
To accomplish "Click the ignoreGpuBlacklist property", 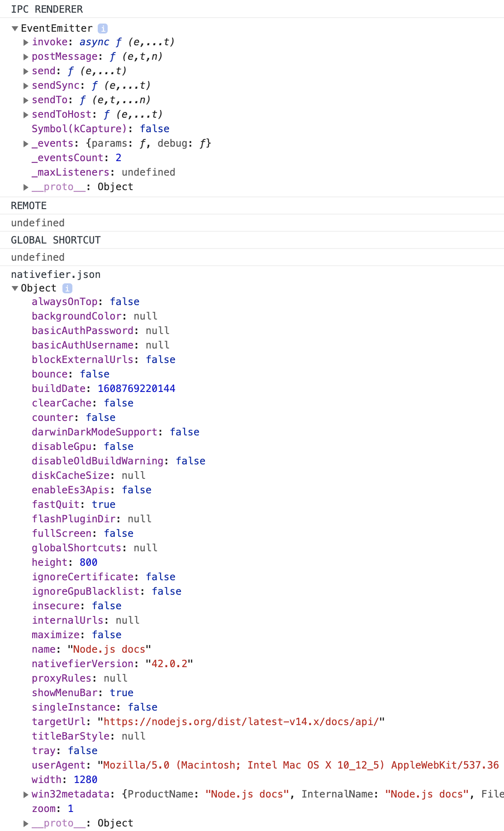I will pos(86,591).
